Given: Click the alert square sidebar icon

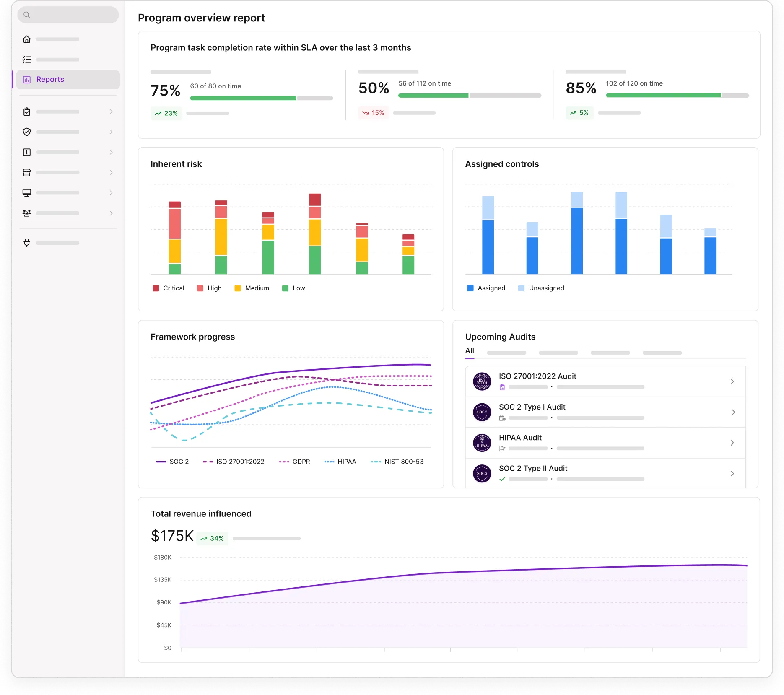Looking at the screenshot, I should tap(27, 152).
